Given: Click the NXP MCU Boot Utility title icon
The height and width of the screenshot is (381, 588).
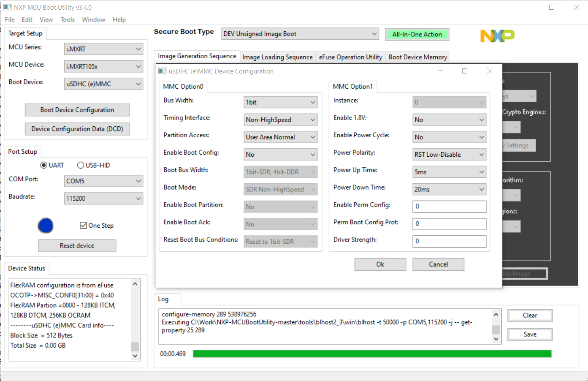Looking at the screenshot, I should coord(7,7).
